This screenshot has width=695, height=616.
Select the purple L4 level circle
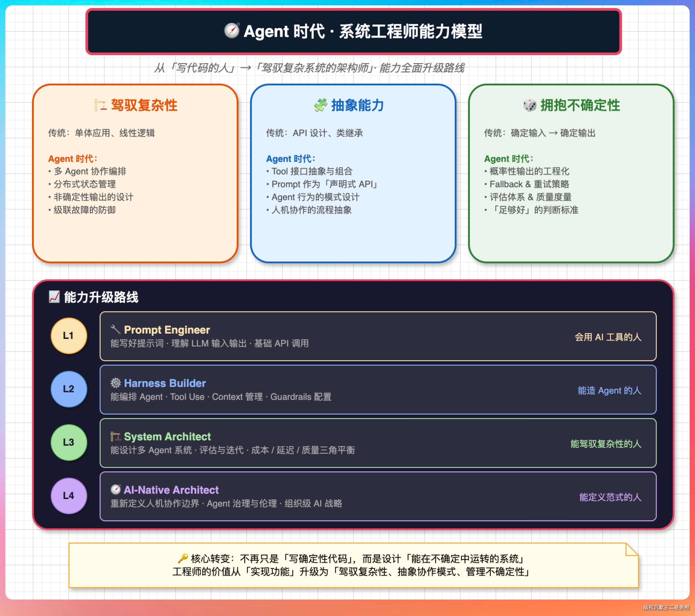pyautogui.click(x=69, y=496)
